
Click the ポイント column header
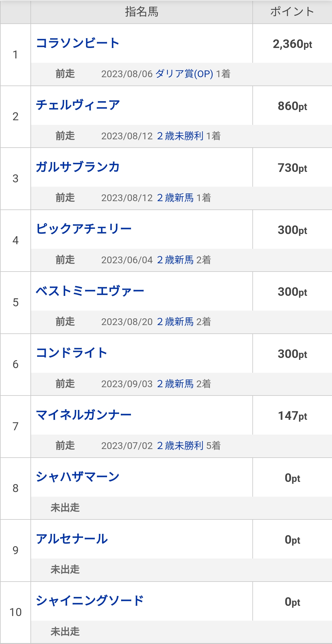point(292,12)
